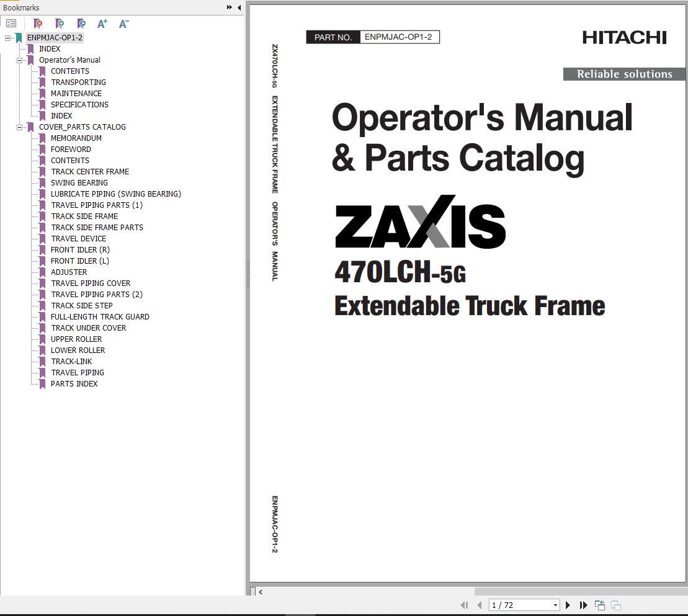The height and width of the screenshot is (616, 688).
Task: Go to the next page
Action: (568, 605)
